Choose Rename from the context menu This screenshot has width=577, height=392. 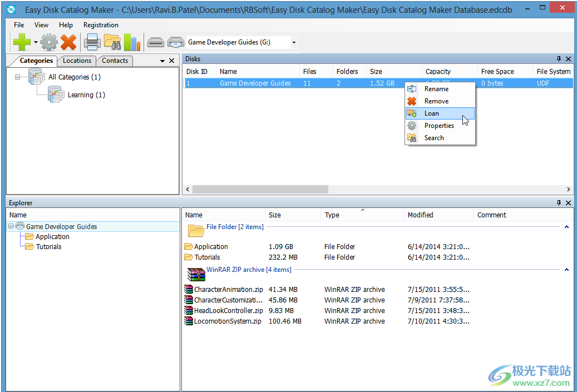[440, 88]
